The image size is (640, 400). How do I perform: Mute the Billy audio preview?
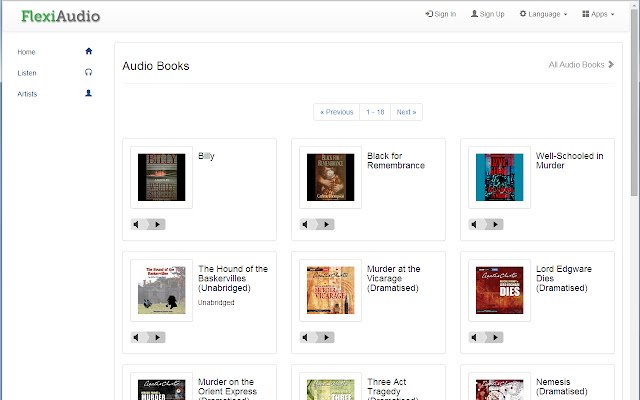[136, 224]
